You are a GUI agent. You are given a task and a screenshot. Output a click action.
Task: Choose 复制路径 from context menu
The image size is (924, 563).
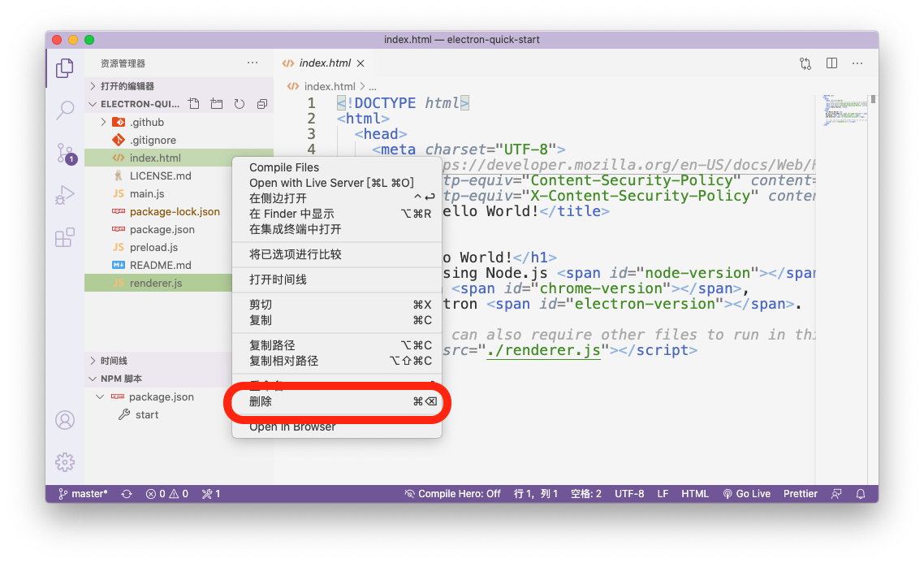[272, 345]
